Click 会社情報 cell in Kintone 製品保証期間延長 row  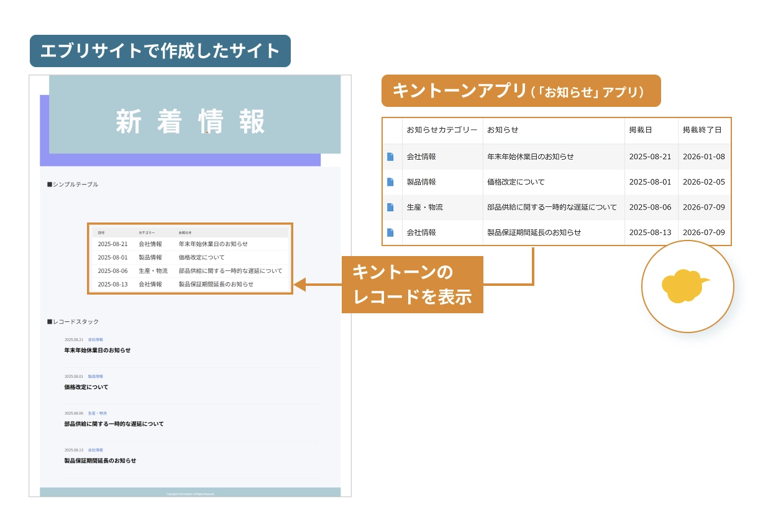click(x=421, y=232)
